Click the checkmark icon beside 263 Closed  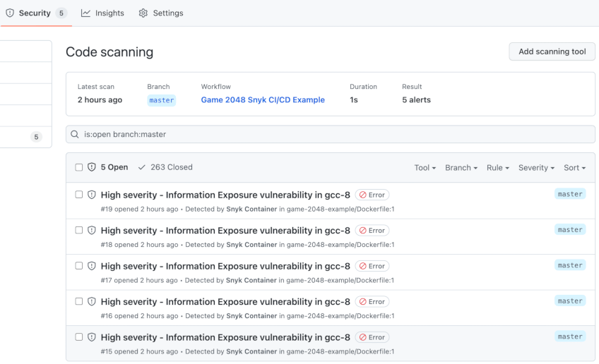click(142, 167)
